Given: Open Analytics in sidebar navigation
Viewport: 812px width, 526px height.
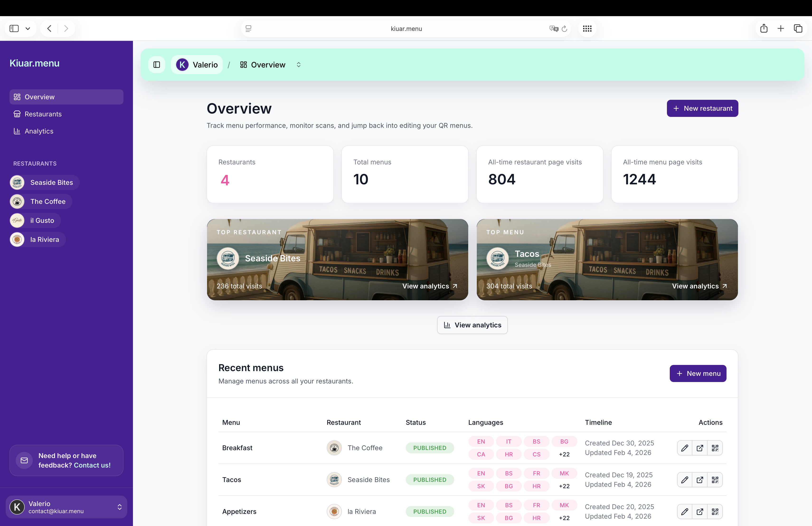Looking at the screenshot, I should pyautogui.click(x=39, y=131).
